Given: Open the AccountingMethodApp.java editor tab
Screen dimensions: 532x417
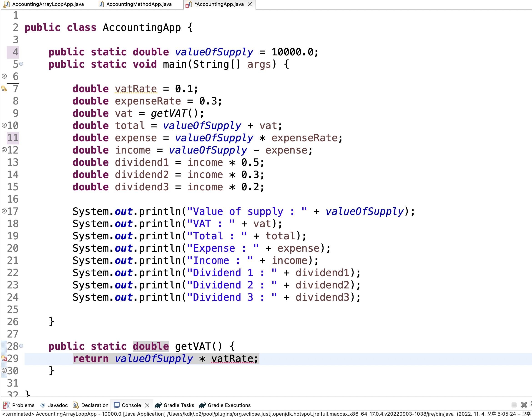Looking at the screenshot, I should 139,4.
